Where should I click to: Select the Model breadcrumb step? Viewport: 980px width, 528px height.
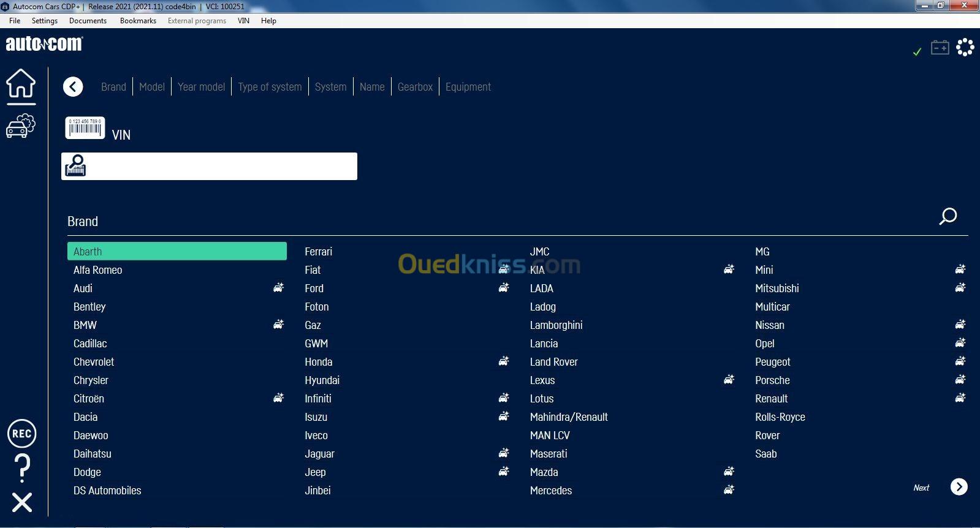(152, 87)
